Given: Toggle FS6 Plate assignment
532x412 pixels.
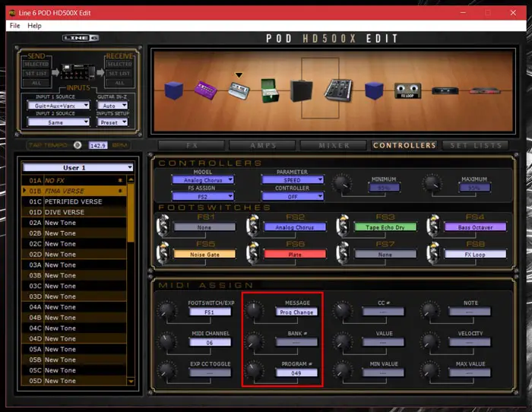Looking at the screenshot, I should tap(295, 254).
